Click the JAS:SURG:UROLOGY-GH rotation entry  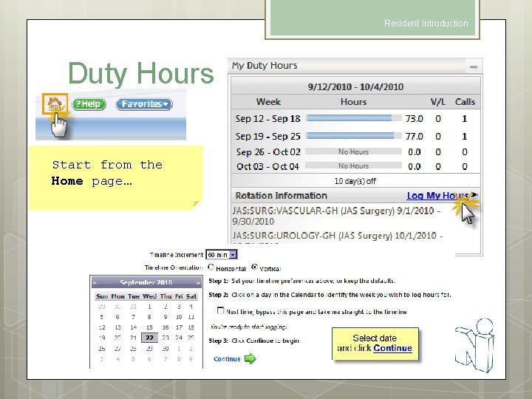tap(338, 236)
